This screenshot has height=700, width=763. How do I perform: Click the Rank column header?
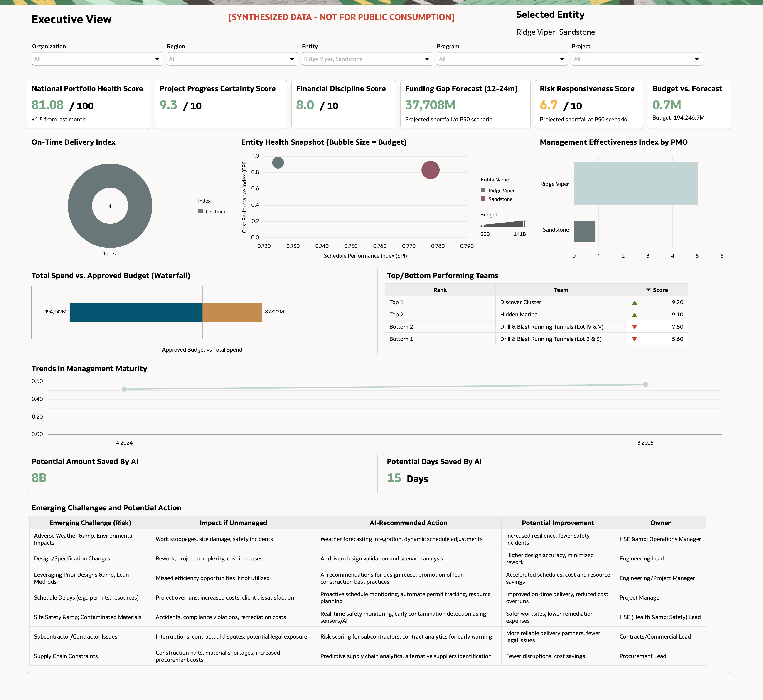coord(440,290)
